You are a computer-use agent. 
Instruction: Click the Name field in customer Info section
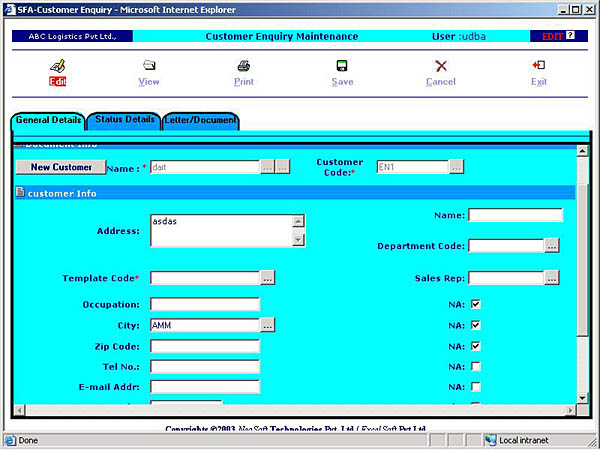tap(515, 215)
